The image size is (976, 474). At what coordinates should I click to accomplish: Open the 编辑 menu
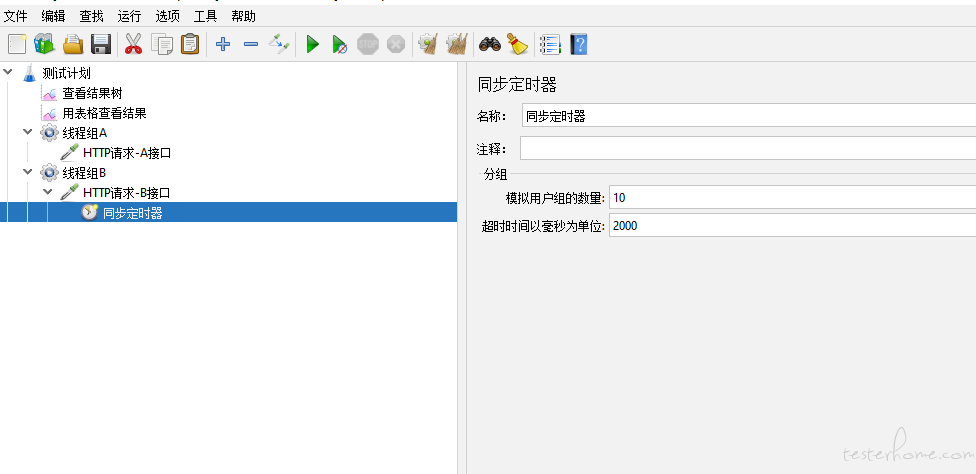pyautogui.click(x=54, y=16)
